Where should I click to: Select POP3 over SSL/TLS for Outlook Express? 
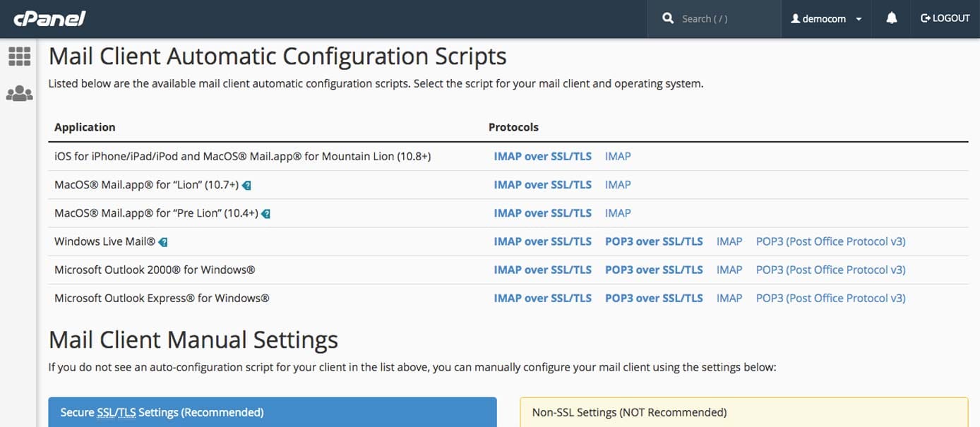click(x=654, y=298)
